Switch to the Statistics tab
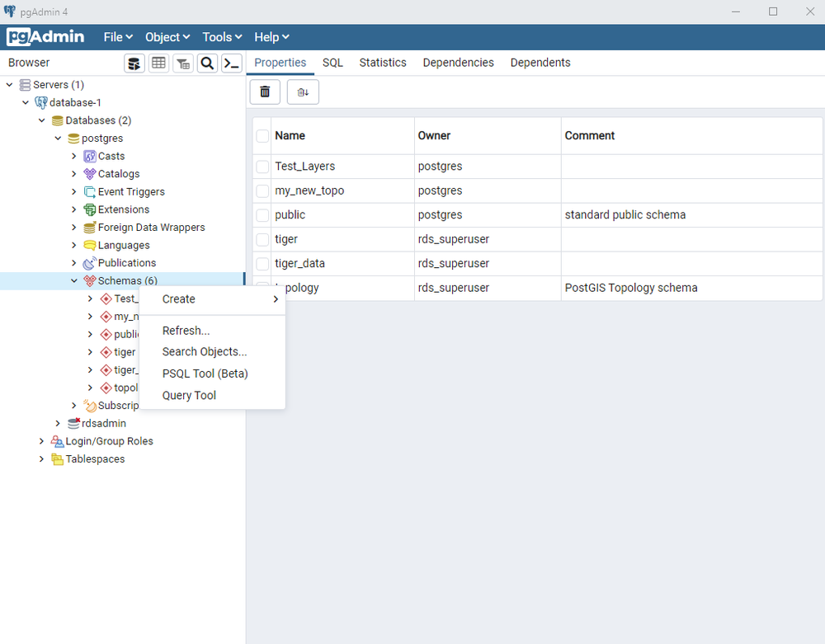 point(383,63)
